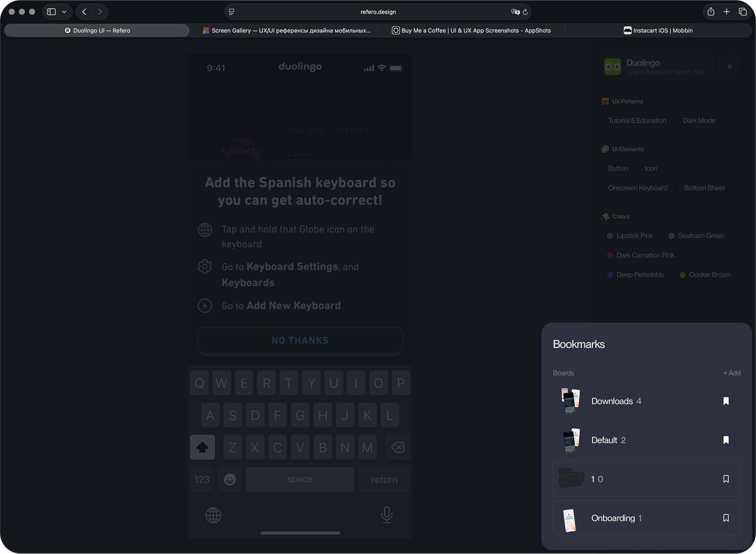756x554 pixels.
Task: Click the globe icon beside Tap and hold instruction
Action: (x=205, y=230)
